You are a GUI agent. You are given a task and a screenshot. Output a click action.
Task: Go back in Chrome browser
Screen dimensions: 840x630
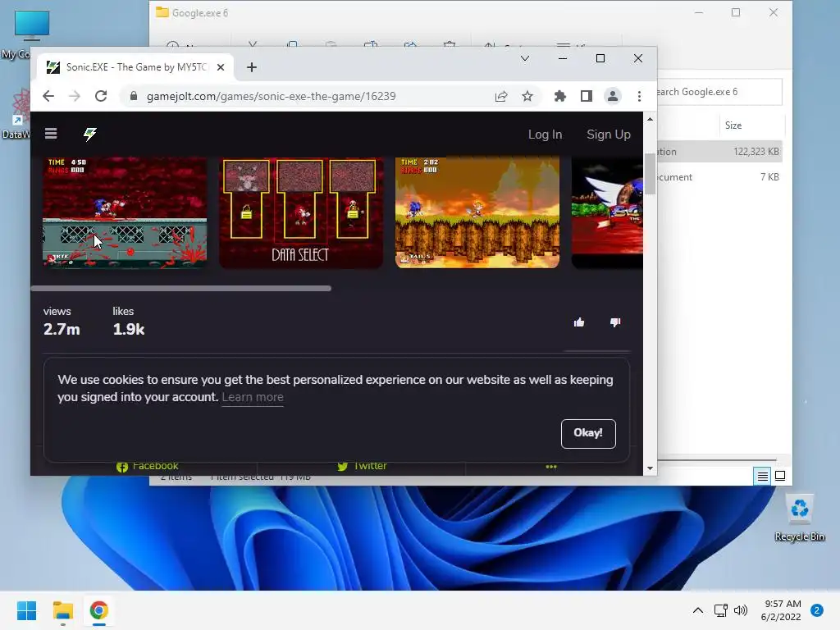[48, 96]
